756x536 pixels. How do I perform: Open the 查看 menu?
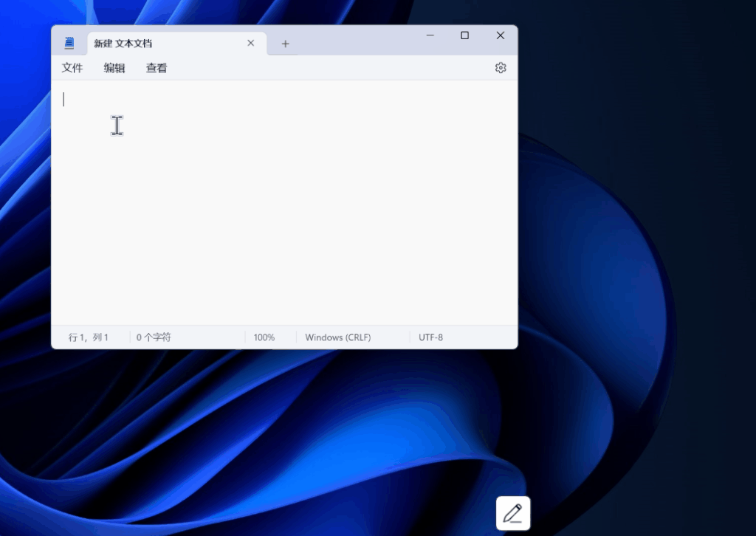coord(157,68)
